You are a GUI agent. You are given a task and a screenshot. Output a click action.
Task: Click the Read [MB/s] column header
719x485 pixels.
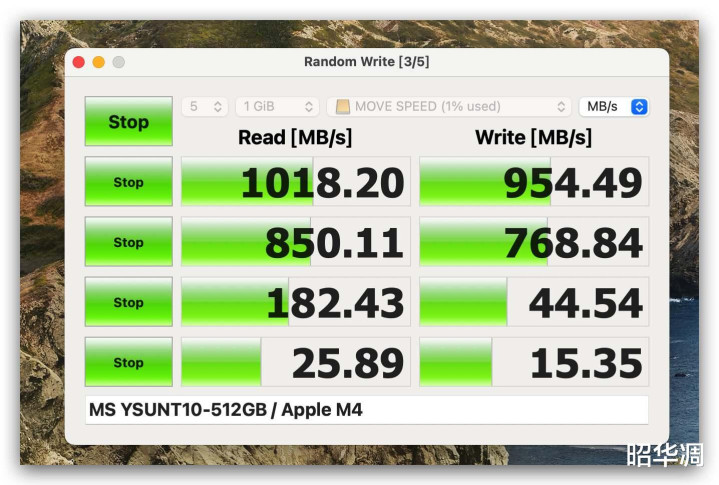tap(295, 138)
